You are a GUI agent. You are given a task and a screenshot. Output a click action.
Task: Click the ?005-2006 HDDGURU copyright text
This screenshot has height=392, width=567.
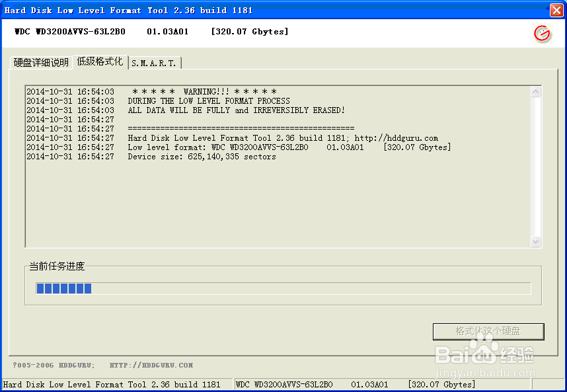click(54, 366)
